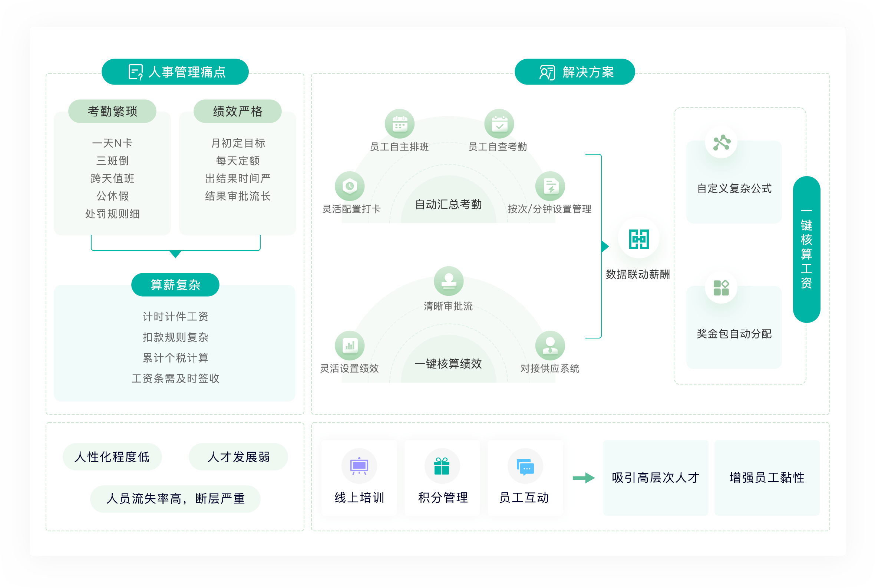Screen dimensions: 875x588
Task: Click the 员工自查考勤 calendar-check icon
Action: click(x=499, y=124)
